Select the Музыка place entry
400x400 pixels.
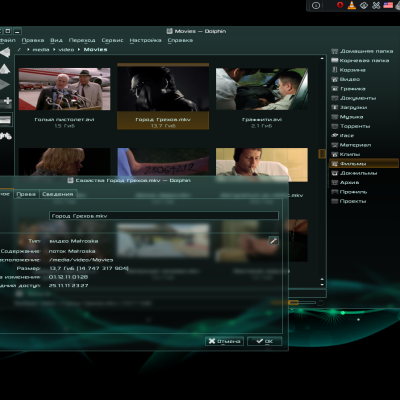(x=347, y=117)
